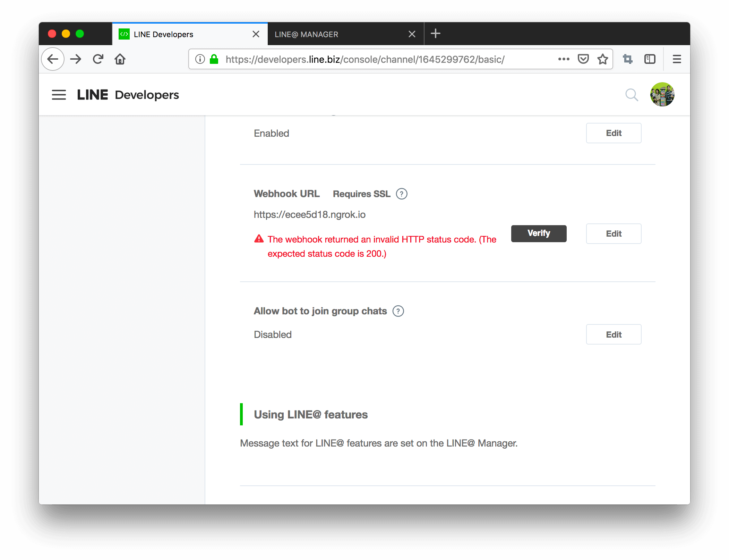Click the red warning triangle icon
This screenshot has width=729, height=560.
tap(259, 239)
